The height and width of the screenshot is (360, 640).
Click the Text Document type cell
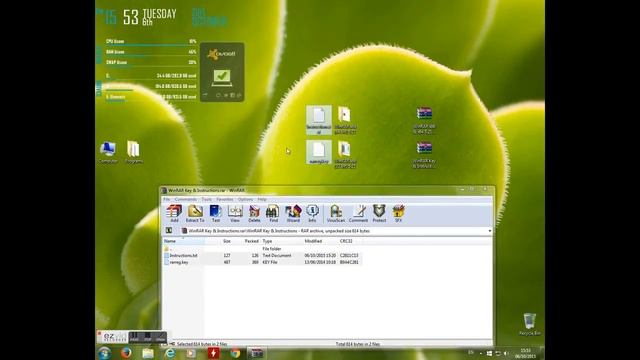tap(277, 256)
